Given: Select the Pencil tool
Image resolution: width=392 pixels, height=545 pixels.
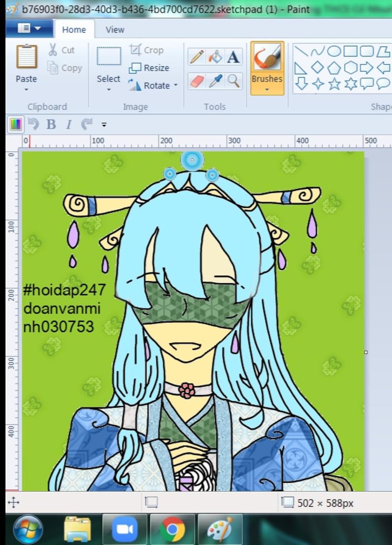Looking at the screenshot, I should (197, 57).
